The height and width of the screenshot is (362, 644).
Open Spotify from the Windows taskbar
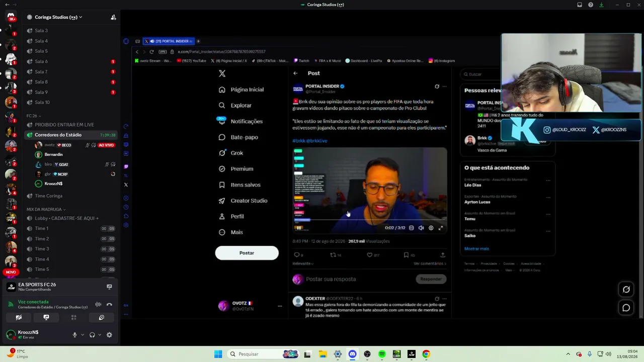click(x=382, y=354)
